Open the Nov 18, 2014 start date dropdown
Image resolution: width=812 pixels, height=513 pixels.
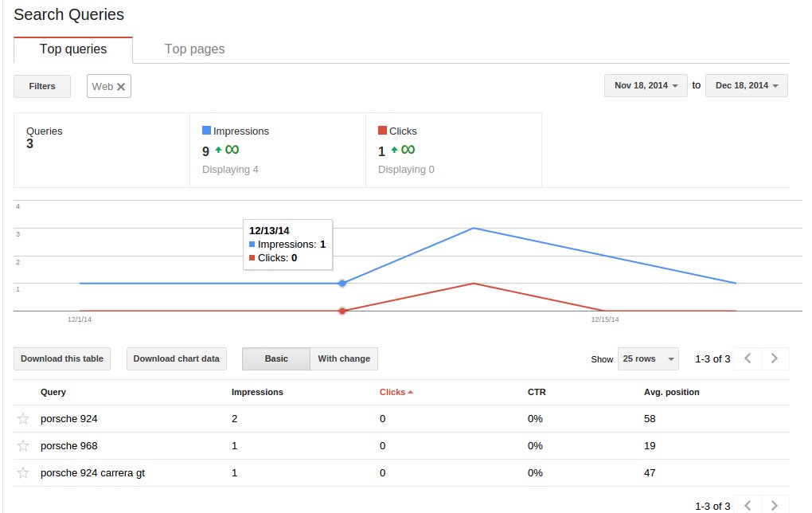point(646,86)
